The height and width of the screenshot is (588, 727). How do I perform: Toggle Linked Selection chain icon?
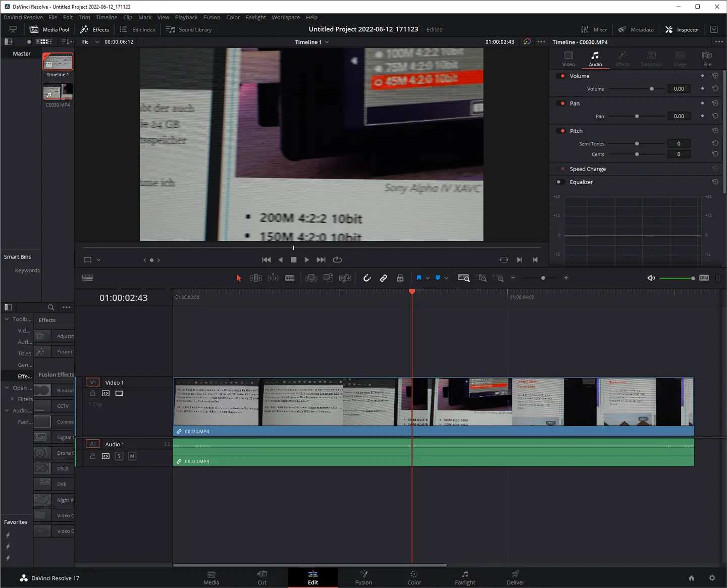coord(384,278)
